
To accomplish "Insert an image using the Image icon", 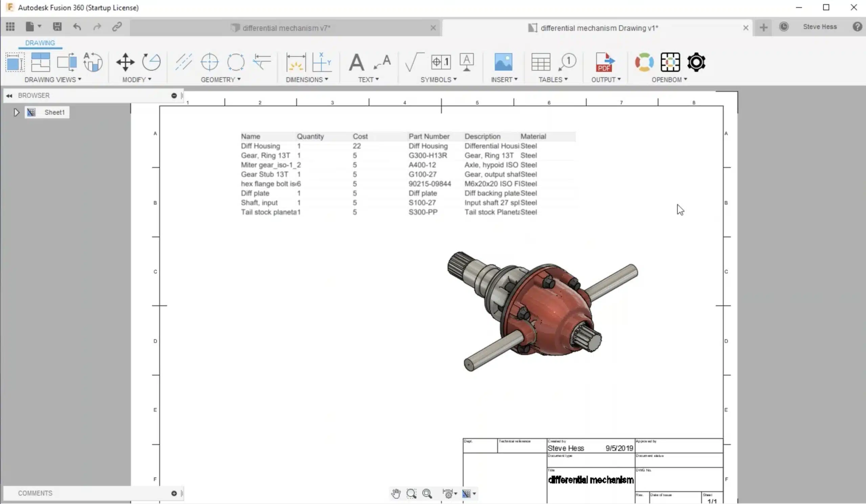I will 503,62.
